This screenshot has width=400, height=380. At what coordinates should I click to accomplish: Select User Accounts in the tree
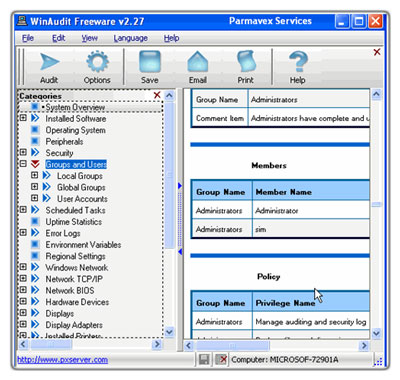tap(82, 199)
